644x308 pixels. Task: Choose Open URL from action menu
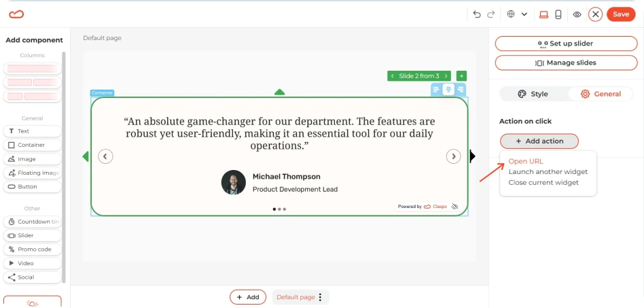[526, 161]
